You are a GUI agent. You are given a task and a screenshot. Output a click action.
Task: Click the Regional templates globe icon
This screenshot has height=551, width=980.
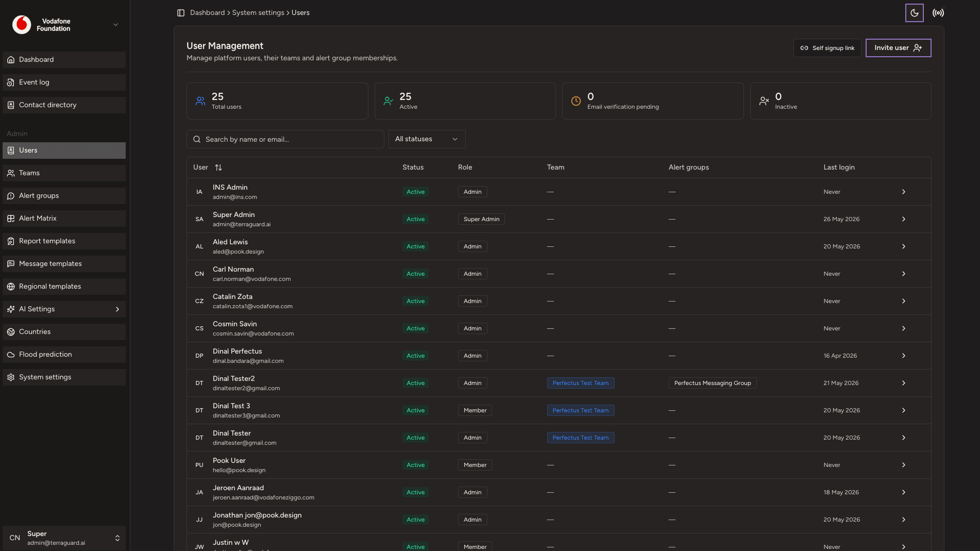pos(11,287)
